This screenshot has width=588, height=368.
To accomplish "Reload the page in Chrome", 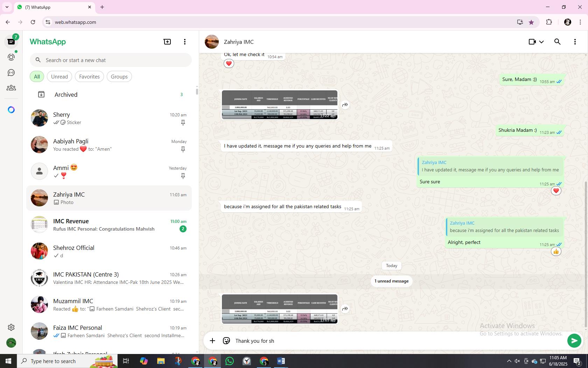I will pyautogui.click(x=33, y=22).
